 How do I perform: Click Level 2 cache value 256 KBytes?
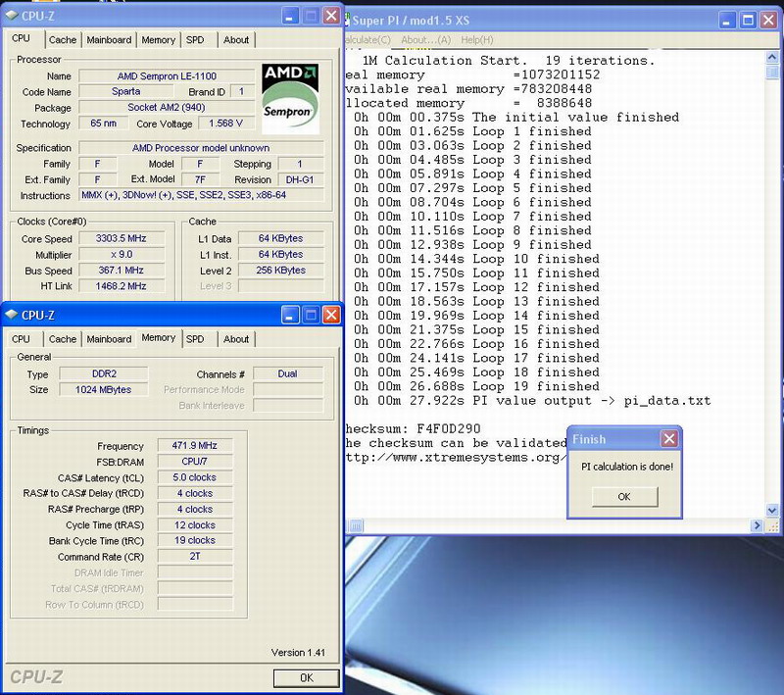(x=280, y=271)
